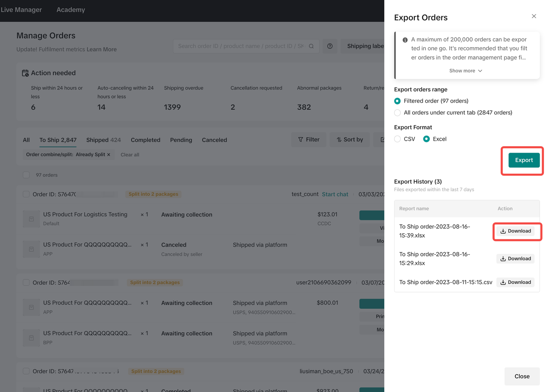
Task: Download To Ship order-2023-08-11-15:15.csv file
Action: click(515, 282)
